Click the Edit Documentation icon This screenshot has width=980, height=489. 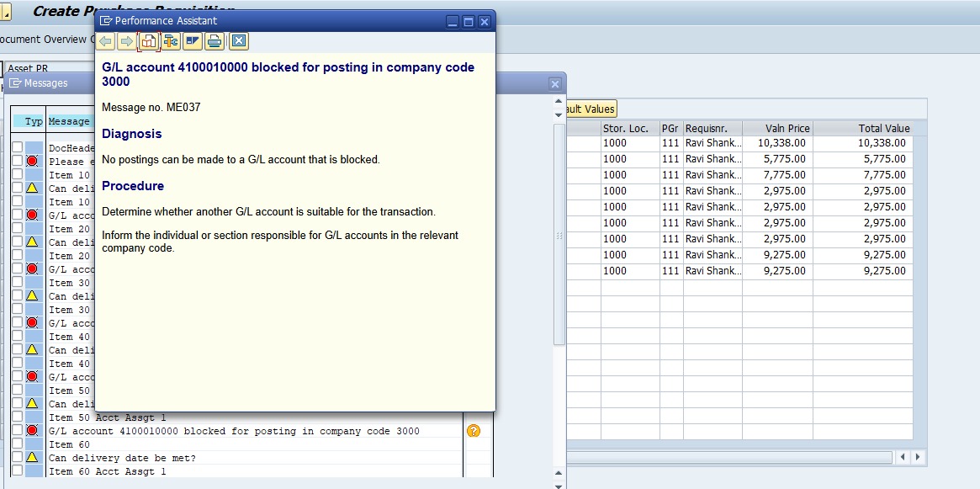click(193, 41)
